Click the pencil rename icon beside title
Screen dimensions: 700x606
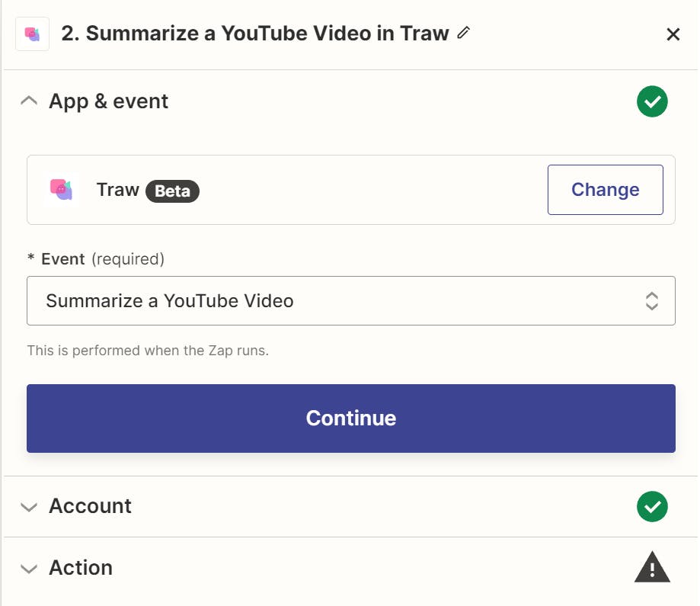click(464, 33)
